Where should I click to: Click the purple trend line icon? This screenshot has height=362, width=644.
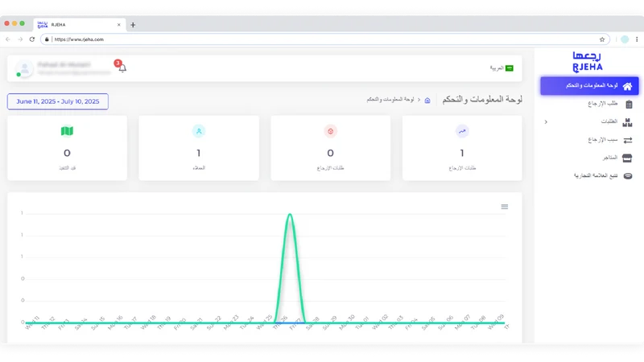pyautogui.click(x=462, y=131)
